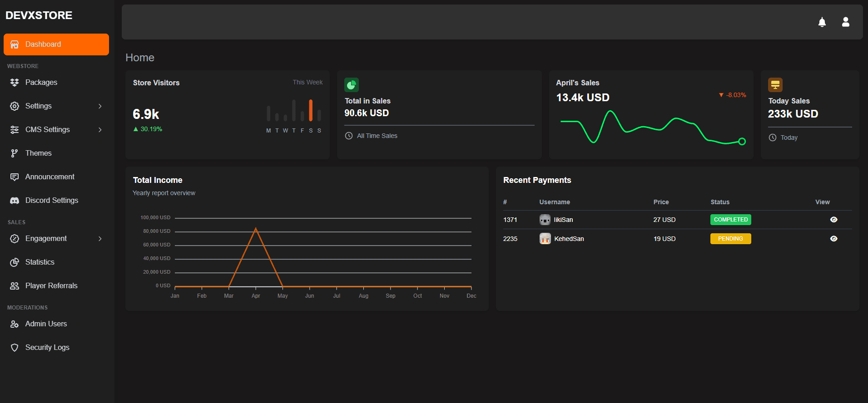Open the user profile icon
Image resolution: width=868 pixels, height=403 pixels.
pyautogui.click(x=845, y=22)
